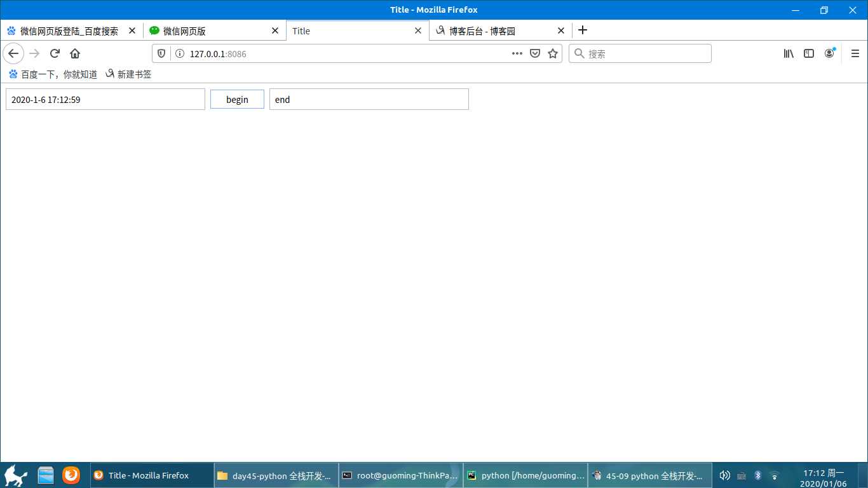Viewport: 868px width, 488px height.
Task: Close the 微信网页版登陆_百度搜索 tab
Action: (x=132, y=30)
